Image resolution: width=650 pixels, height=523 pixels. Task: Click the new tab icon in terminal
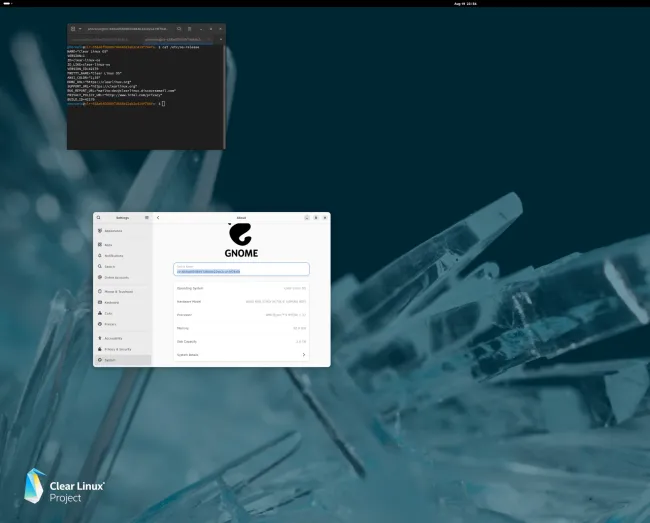coord(73,30)
